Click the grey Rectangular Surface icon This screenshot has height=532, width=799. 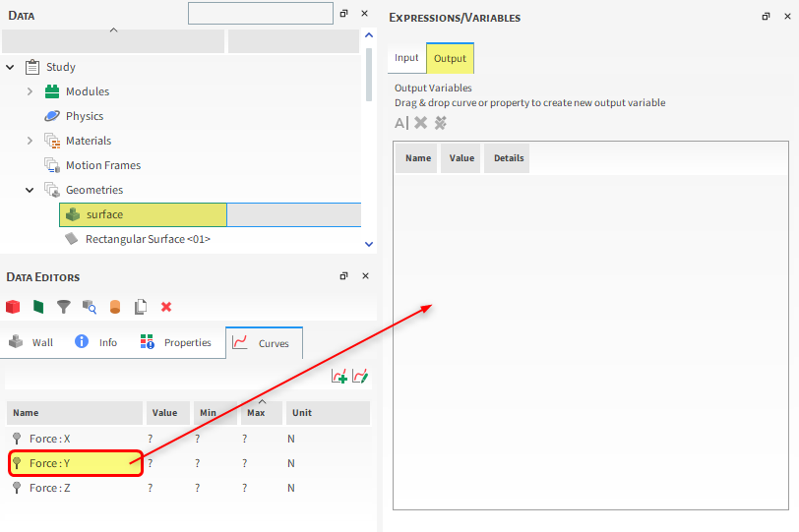point(71,238)
